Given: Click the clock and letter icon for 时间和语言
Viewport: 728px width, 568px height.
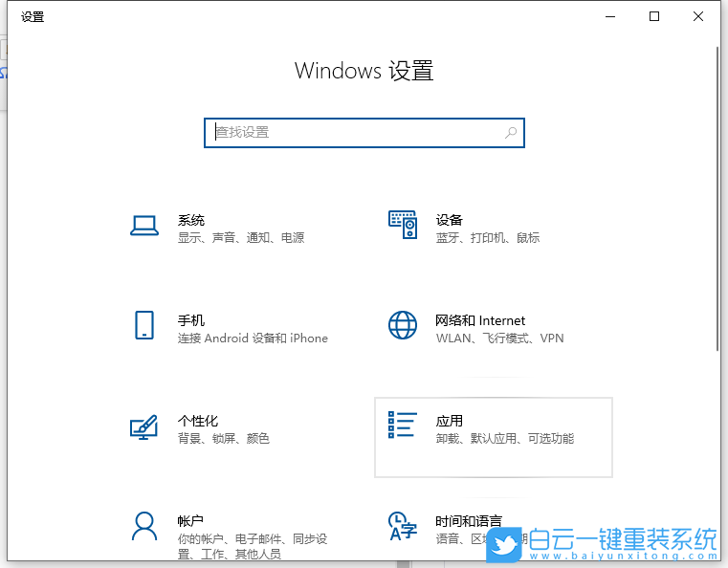Looking at the screenshot, I should [x=403, y=526].
